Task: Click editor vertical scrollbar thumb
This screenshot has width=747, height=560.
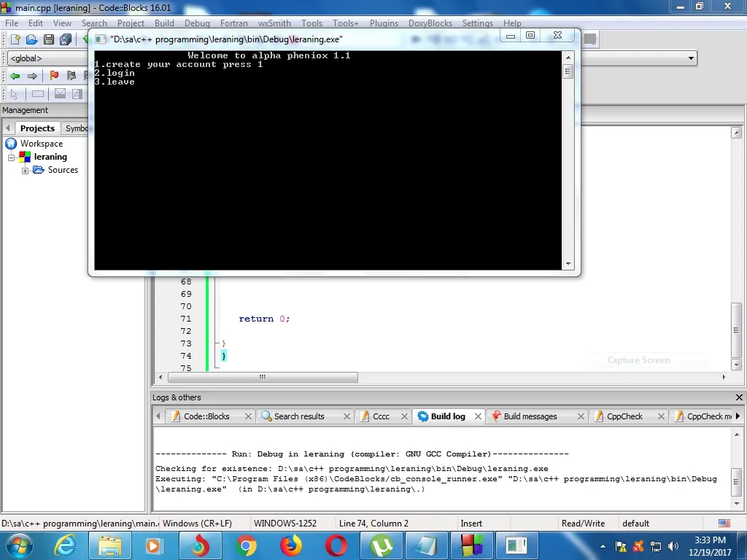Action: tap(736, 330)
